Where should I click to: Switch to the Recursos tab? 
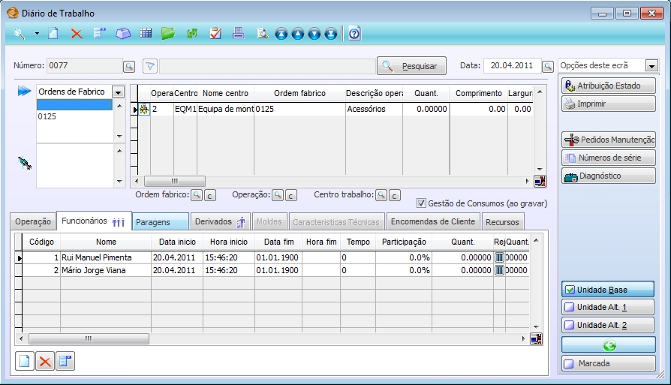[502, 222]
